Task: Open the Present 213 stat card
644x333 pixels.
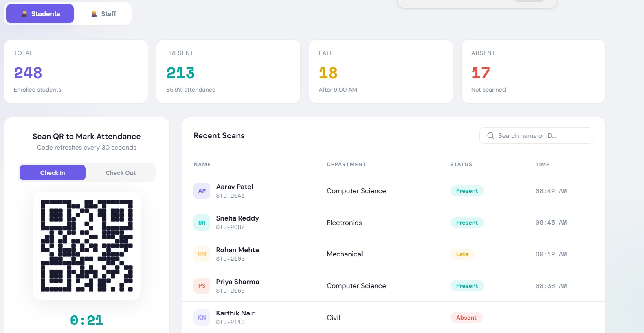Action: (228, 71)
